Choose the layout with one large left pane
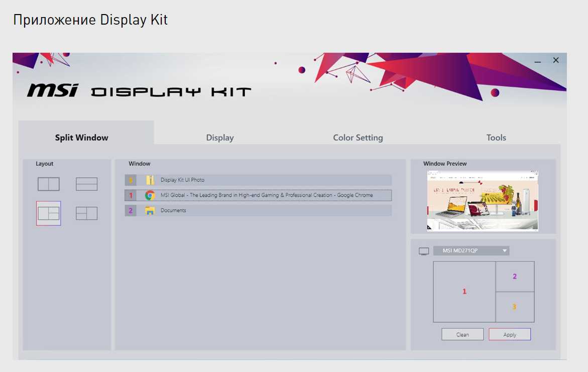Image resolution: width=588 pixels, height=372 pixels. pyautogui.click(x=49, y=213)
